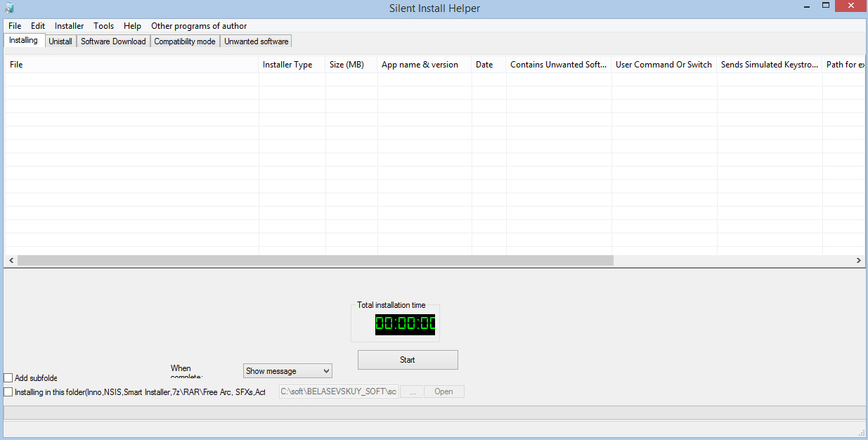Image resolution: width=868 pixels, height=440 pixels.
Task: Click the horizontal scrollbar thumb
Action: [x=316, y=260]
